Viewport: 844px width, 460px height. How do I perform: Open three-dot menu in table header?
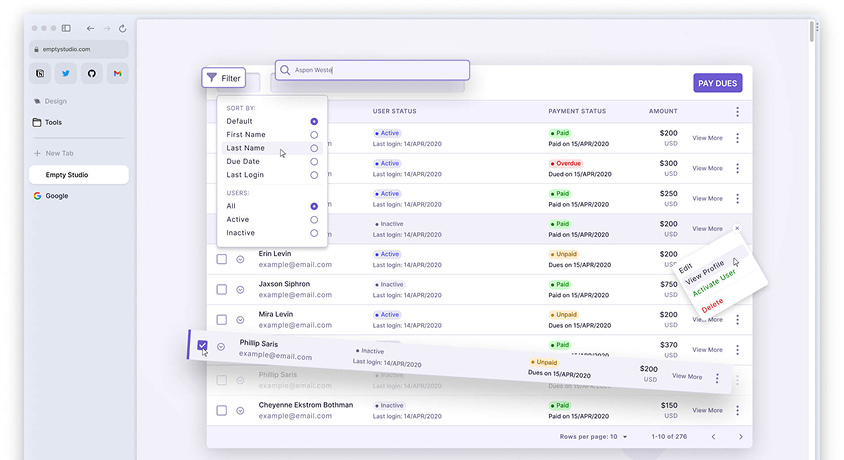tap(738, 112)
